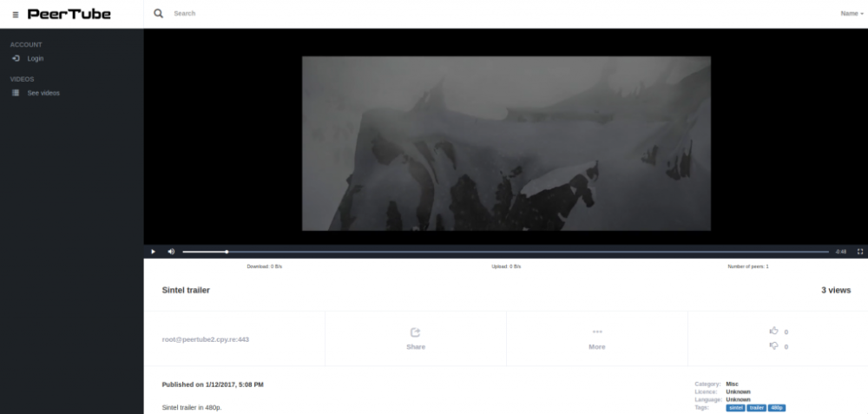Click the Share button label
868x414 pixels.
416,347
